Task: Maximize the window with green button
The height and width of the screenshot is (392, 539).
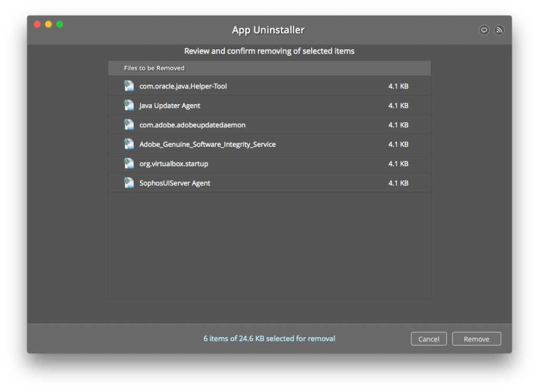Action: click(x=59, y=24)
